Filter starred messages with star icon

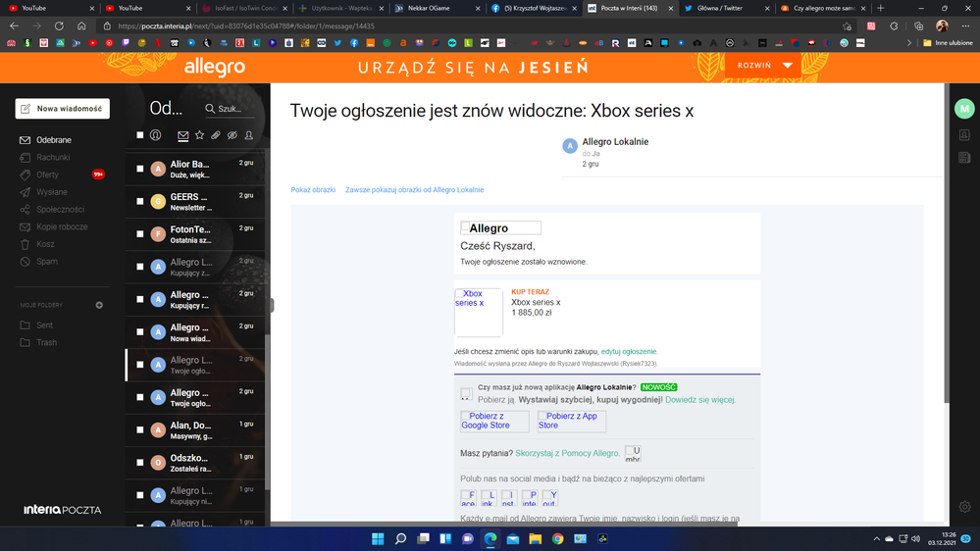coord(199,135)
